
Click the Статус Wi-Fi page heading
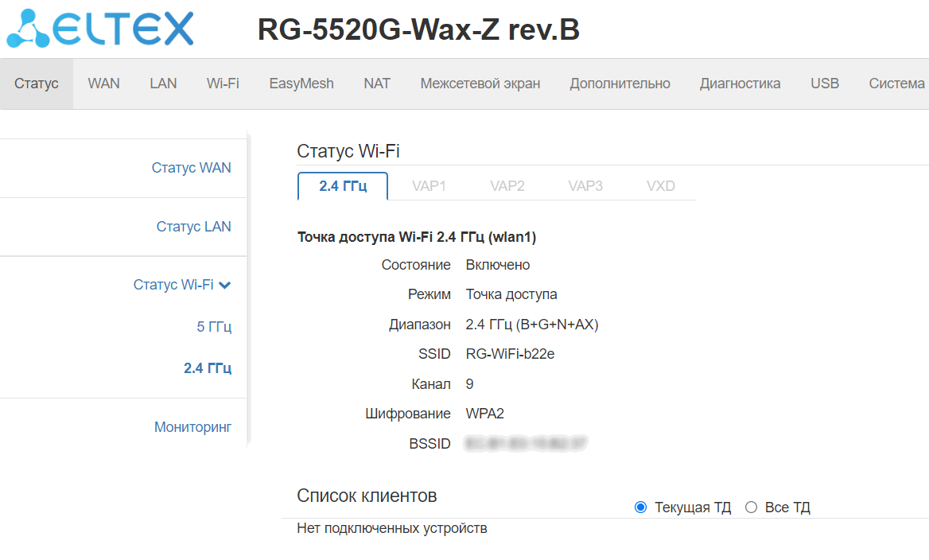[x=348, y=151]
